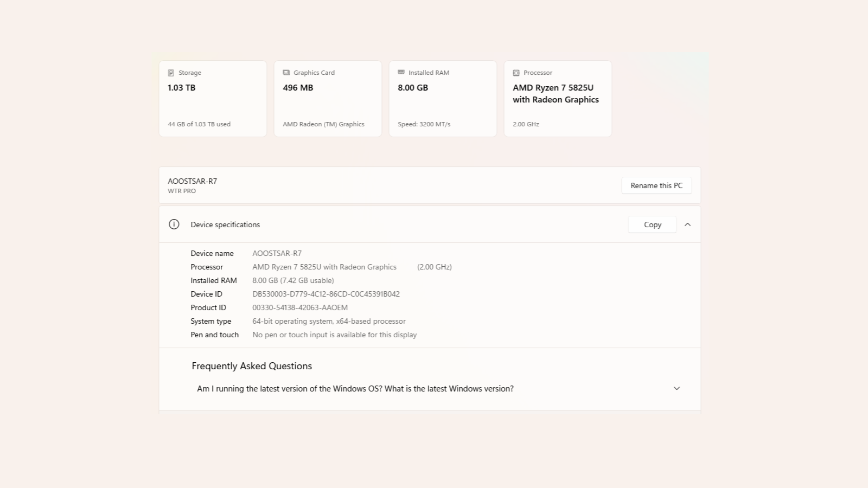Click the AOOSTSAR-R7 PC name heading
Viewport: 868px width, 488px height.
click(192, 181)
